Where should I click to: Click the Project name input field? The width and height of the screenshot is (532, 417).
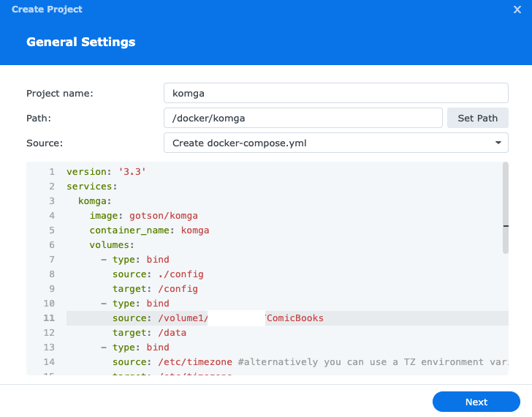pyautogui.click(x=336, y=93)
